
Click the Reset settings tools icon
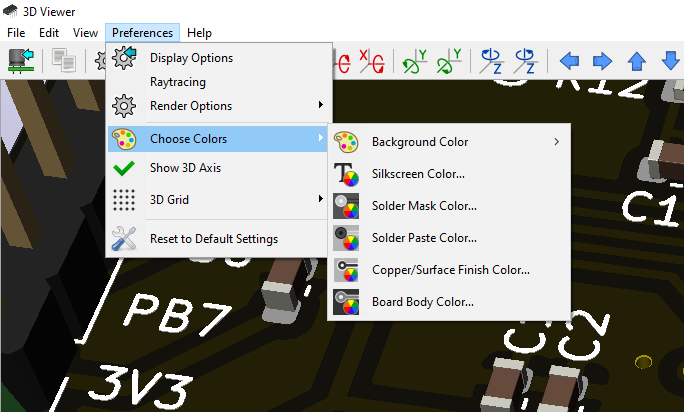124,239
